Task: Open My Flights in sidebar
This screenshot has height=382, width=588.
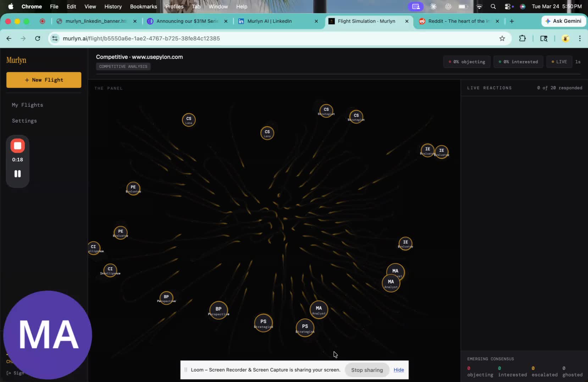Action: [27, 105]
